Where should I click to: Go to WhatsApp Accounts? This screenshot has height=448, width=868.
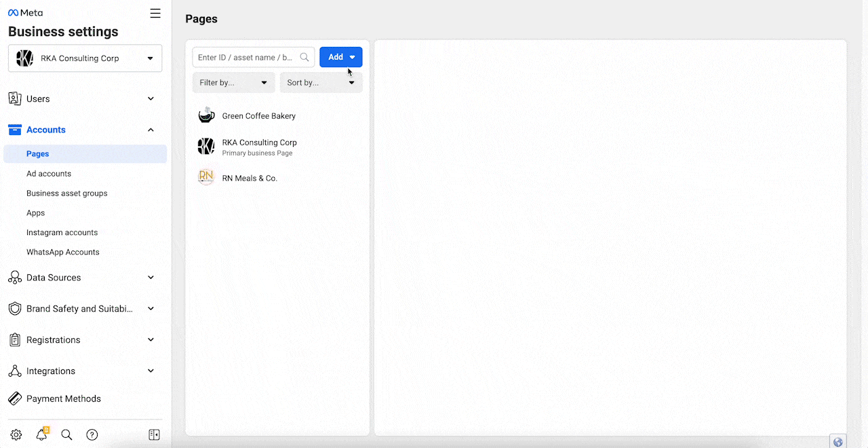pos(63,252)
